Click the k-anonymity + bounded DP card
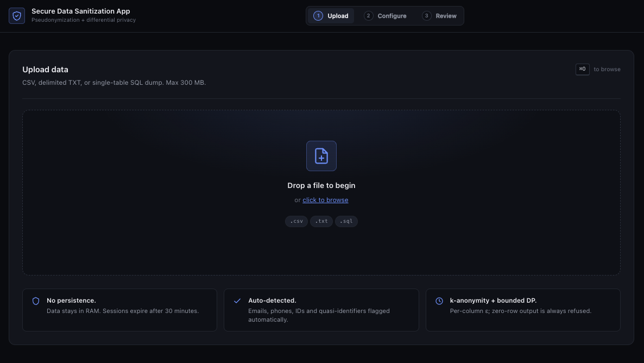 [x=523, y=310]
